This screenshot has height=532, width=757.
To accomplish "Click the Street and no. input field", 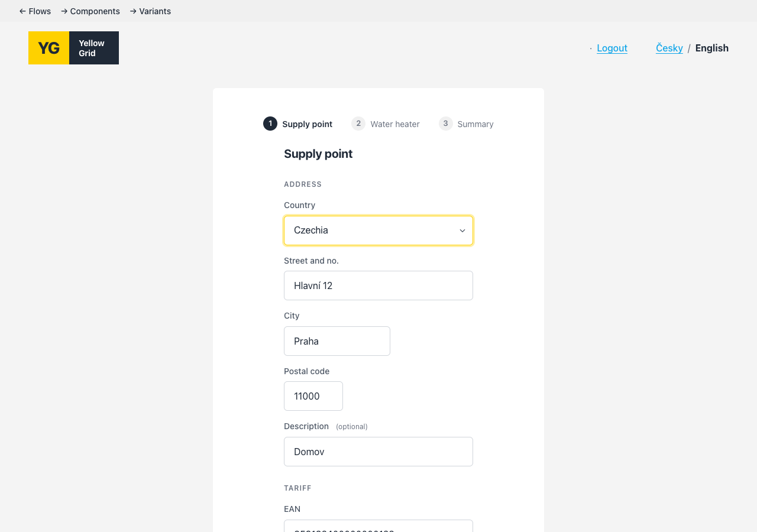I will 378,286.
